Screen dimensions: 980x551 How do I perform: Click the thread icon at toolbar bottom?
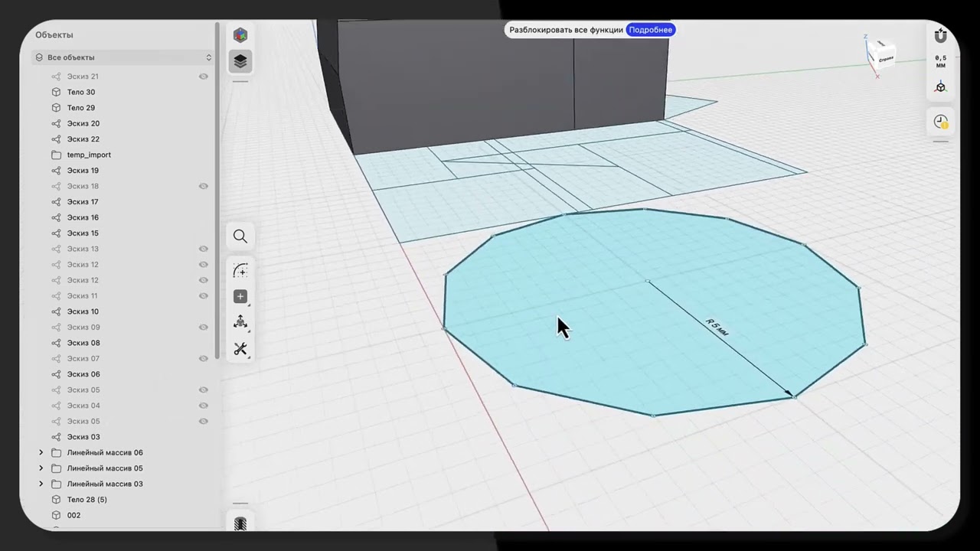click(x=240, y=523)
